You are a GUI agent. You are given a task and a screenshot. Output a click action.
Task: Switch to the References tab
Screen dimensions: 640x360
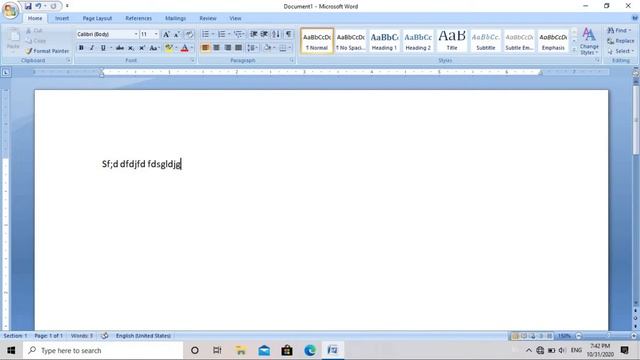click(x=138, y=18)
